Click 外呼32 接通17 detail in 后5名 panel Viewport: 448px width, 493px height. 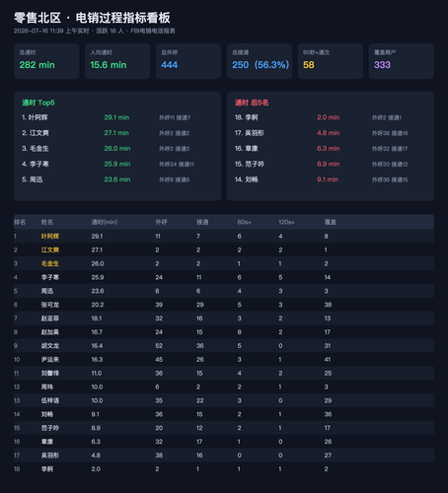390,149
